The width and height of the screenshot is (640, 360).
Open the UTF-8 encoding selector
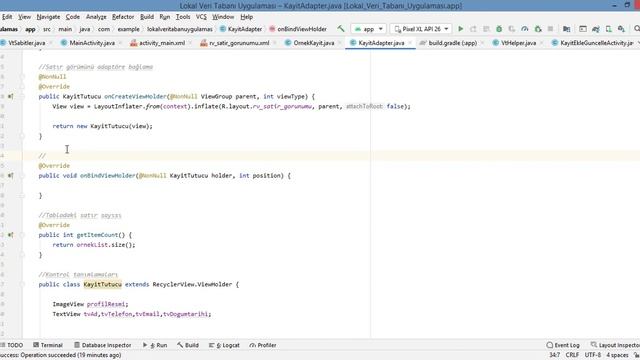[593, 355]
